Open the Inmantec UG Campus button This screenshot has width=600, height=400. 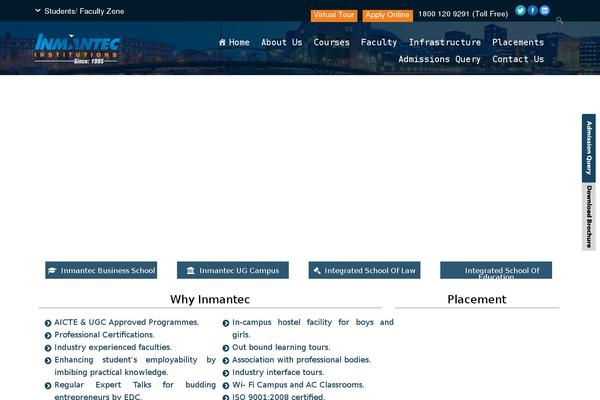point(233,270)
